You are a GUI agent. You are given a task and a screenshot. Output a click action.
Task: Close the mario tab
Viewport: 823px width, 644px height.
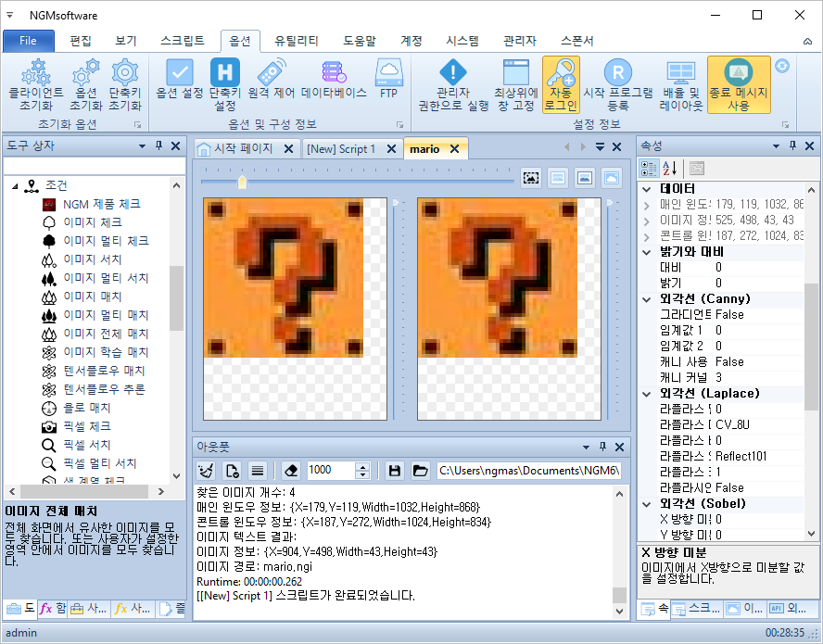click(x=454, y=149)
